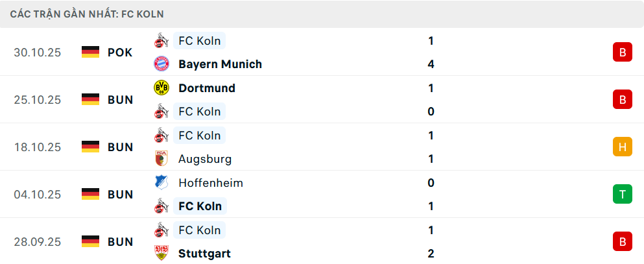Open the Bayern Munich team link
Image resolution: width=644 pixels, height=264 pixels.
coord(220,64)
